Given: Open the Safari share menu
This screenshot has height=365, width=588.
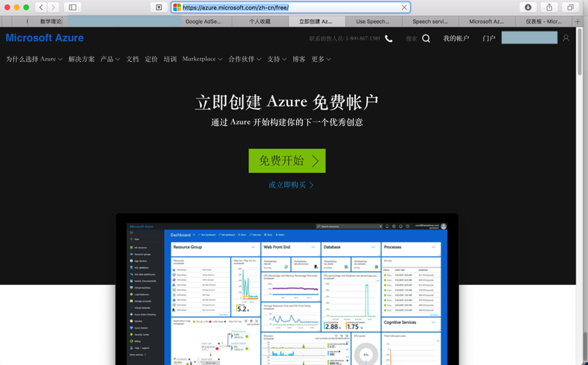Looking at the screenshot, I should click(549, 7).
